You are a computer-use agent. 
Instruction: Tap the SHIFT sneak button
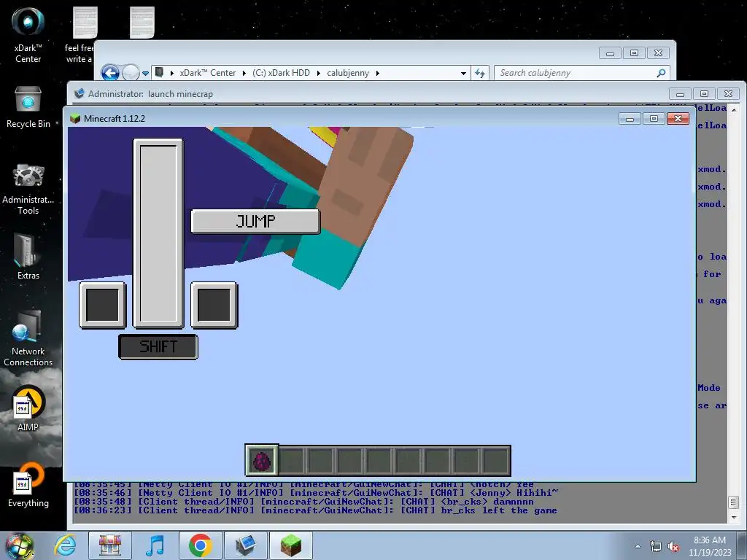click(x=158, y=346)
